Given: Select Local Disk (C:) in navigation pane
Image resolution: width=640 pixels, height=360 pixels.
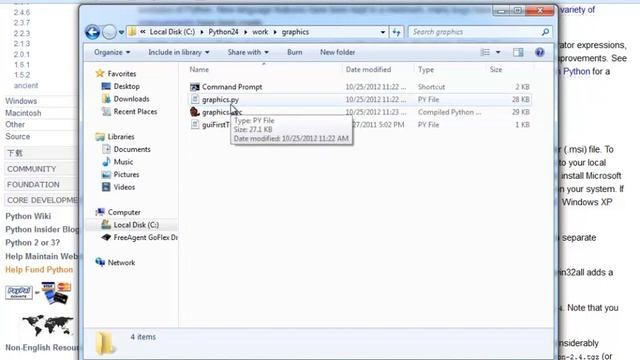Looking at the screenshot, I should pyautogui.click(x=136, y=225).
